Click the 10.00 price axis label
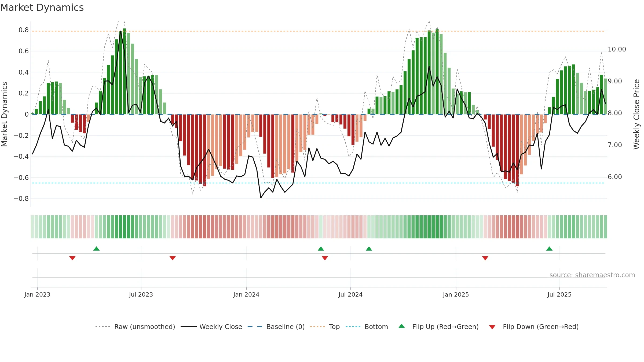The width and height of the screenshot is (644, 362). click(x=617, y=49)
